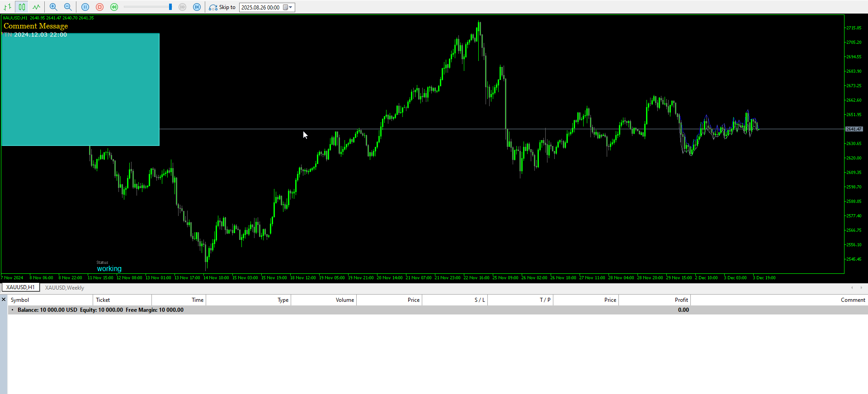Zoom out of the chart

tap(68, 7)
